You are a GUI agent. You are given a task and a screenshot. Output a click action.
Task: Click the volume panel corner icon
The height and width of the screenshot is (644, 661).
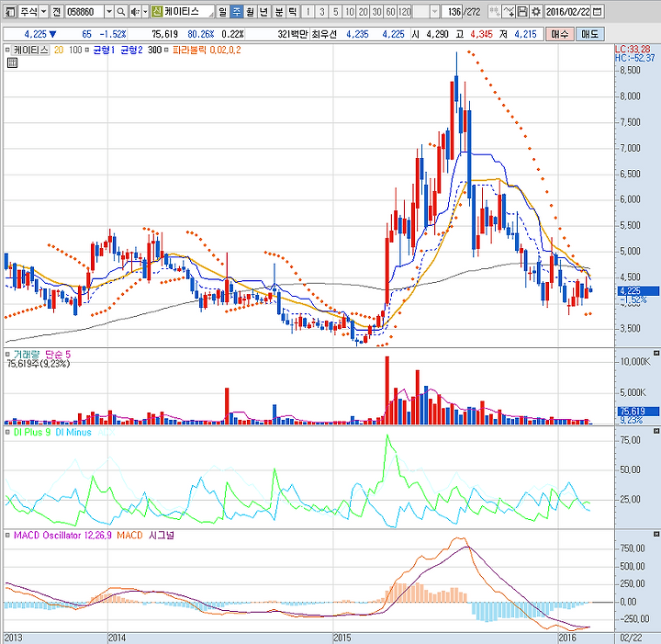pyautogui.click(x=655, y=353)
